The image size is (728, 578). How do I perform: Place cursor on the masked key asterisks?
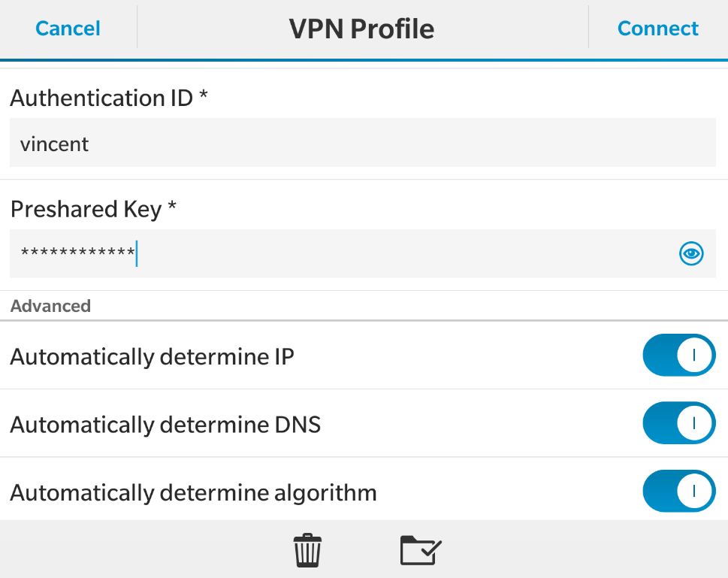pyautogui.click(x=77, y=254)
